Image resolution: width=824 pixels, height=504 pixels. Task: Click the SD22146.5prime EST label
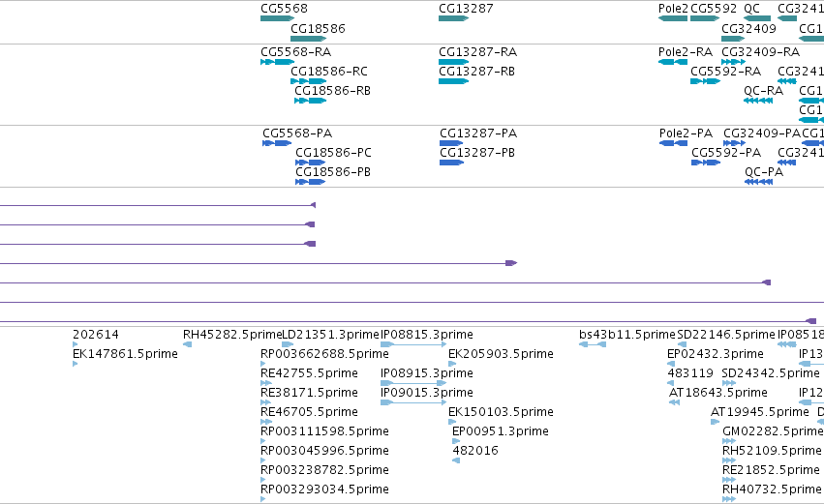point(726,335)
